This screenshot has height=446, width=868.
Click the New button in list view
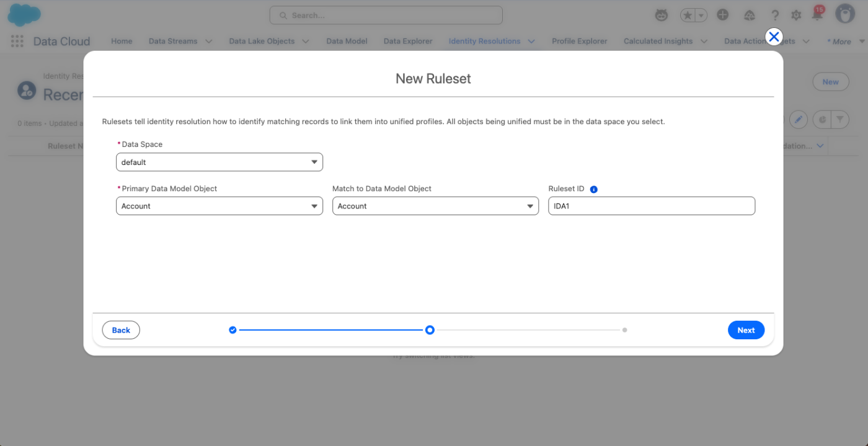(x=830, y=82)
